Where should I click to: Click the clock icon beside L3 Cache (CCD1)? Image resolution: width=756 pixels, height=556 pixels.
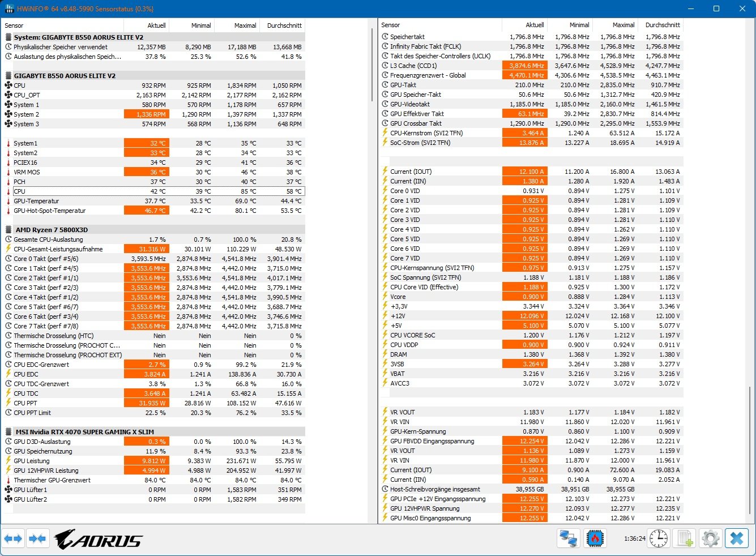[x=385, y=66]
